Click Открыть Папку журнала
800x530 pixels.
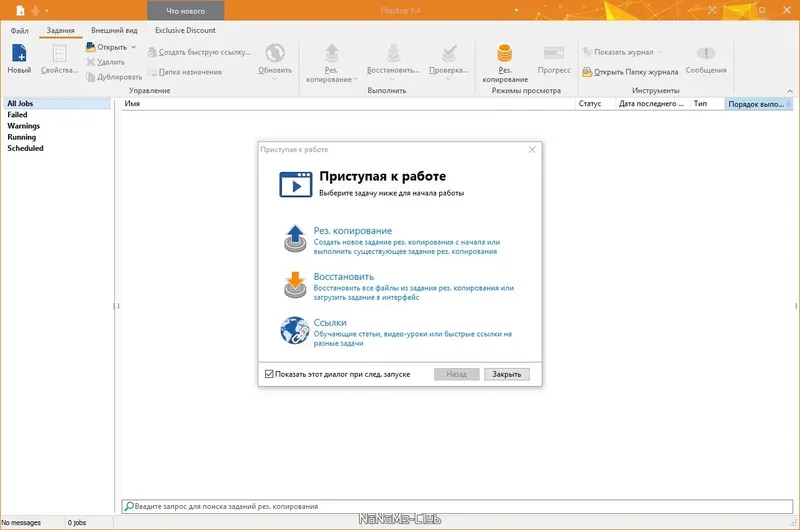(x=631, y=72)
